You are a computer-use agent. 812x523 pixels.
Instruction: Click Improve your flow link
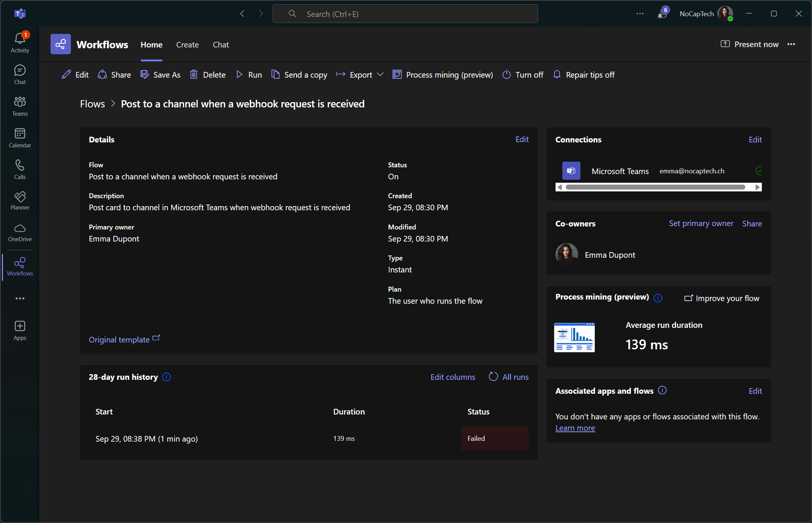pos(722,298)
